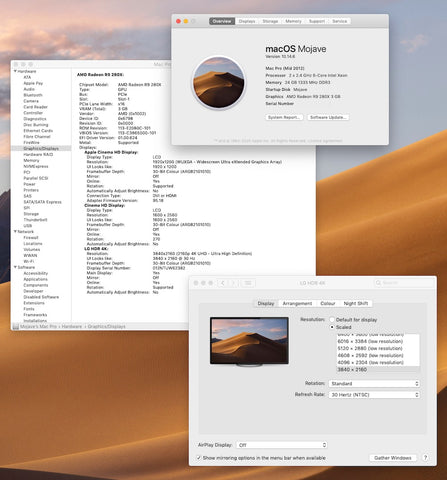
Task: Select Graphics/Displays in the sidebar
Action: [x=41, y=148]
